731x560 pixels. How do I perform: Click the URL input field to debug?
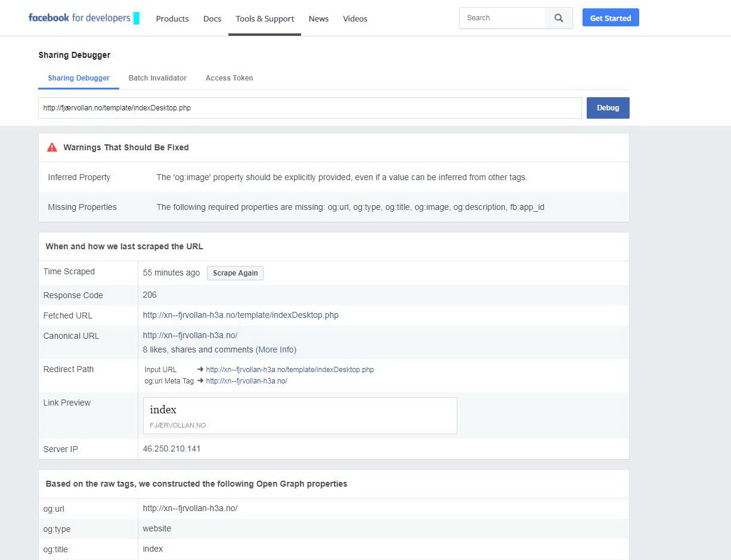pyautogui.click(x=310, y=108)
